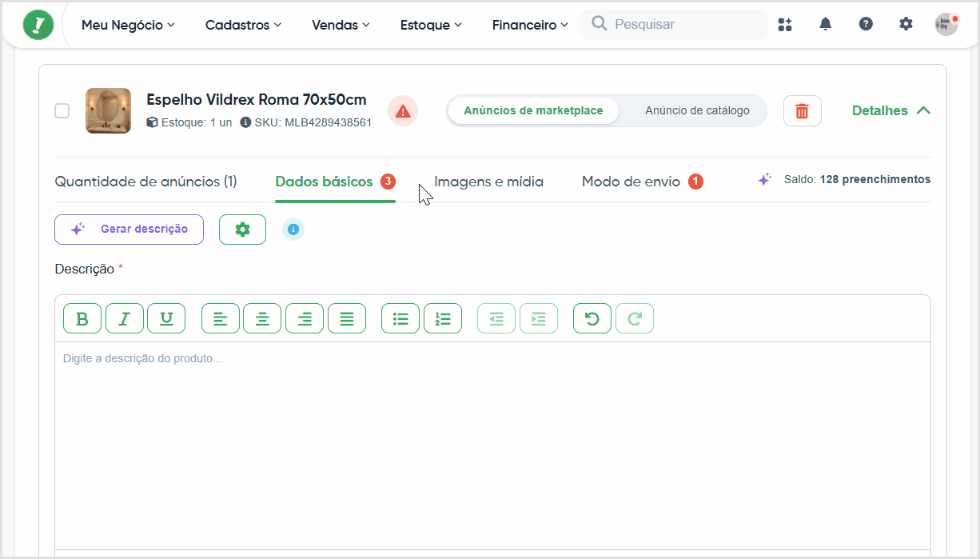Open notifications bell icon
The height and width of the screenshot is (559, 980).
826,24
